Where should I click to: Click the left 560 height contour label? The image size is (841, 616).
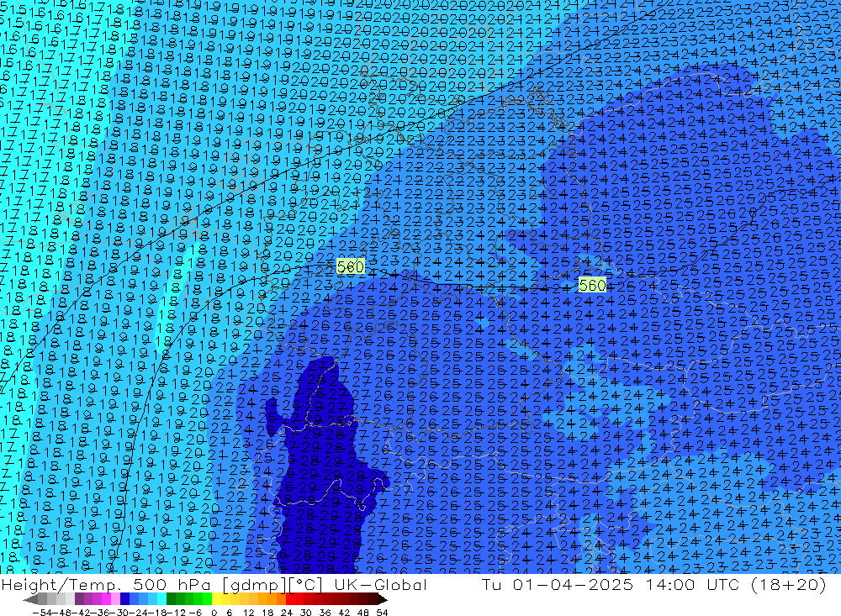tap(351, 266)
